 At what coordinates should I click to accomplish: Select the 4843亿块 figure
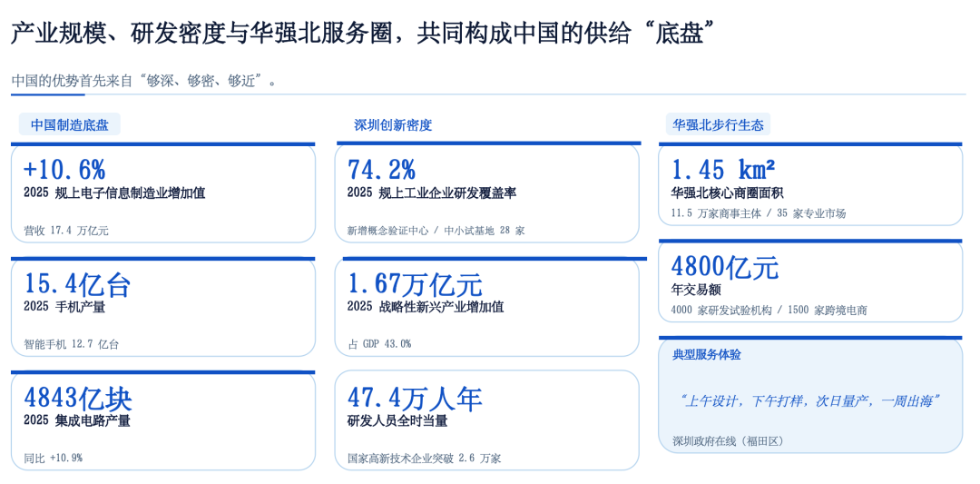point(77,399)
